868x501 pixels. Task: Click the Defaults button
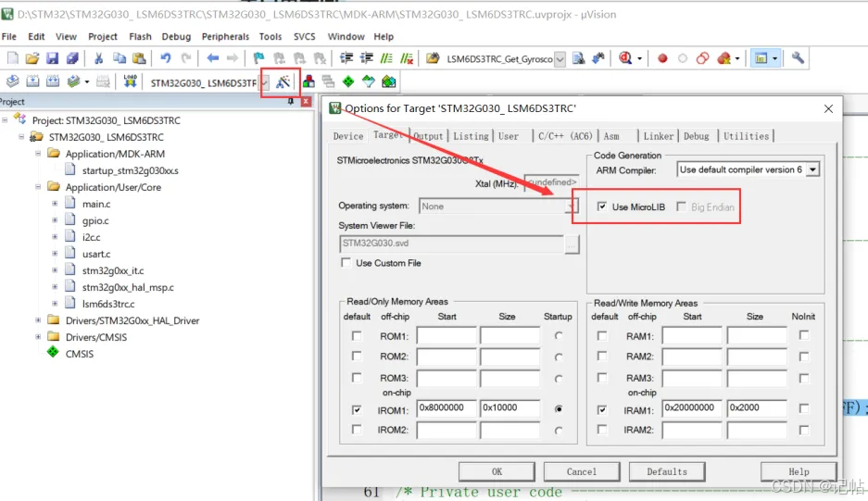[x=667, y=471]
